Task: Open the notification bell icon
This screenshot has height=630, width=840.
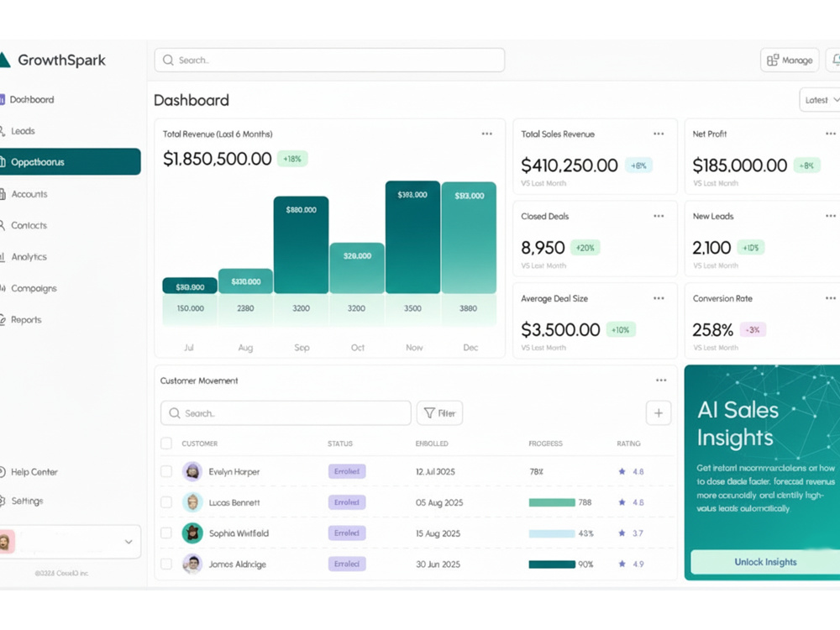Action: pos(836,60)
